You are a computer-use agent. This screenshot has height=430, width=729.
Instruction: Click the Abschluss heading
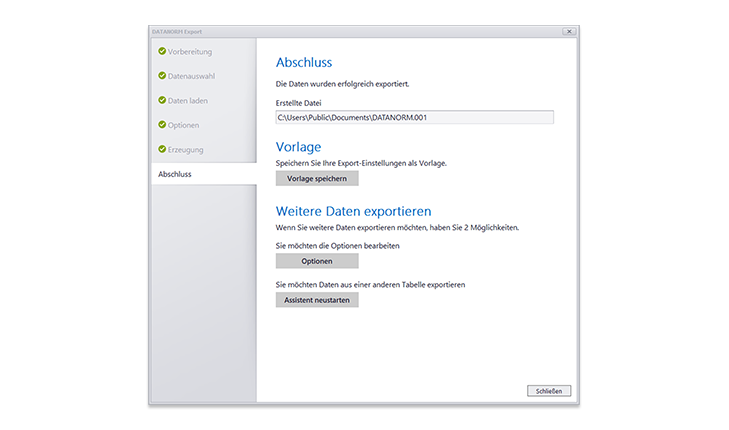(304, 62)
